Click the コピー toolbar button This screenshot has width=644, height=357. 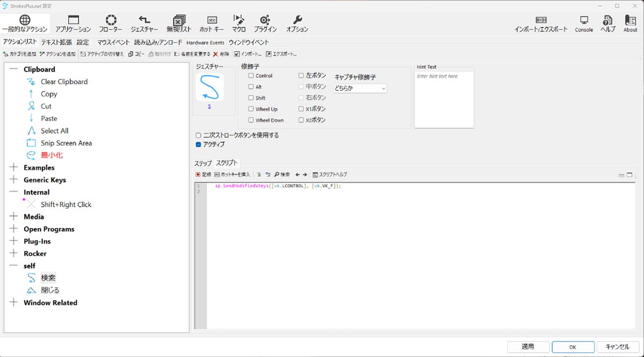[136, 54]
